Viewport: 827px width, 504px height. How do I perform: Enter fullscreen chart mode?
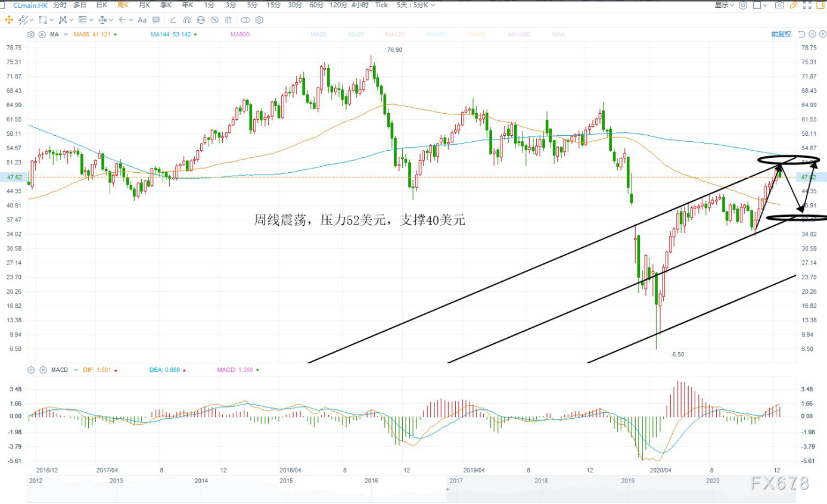(807, 5)
